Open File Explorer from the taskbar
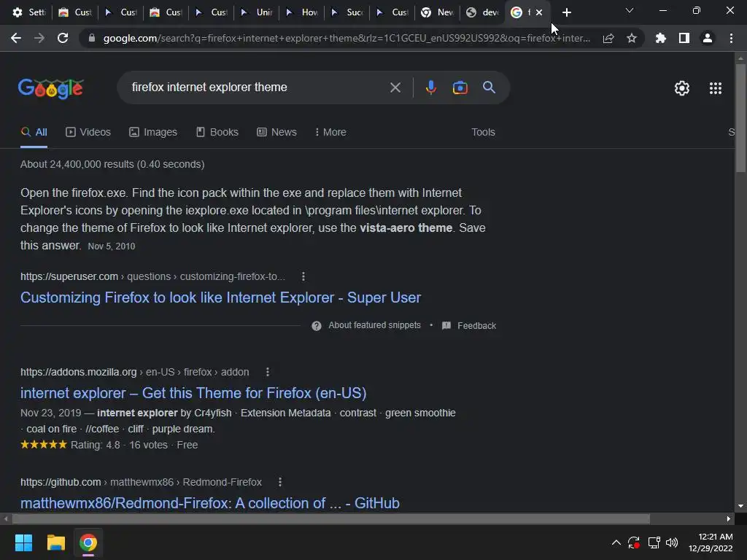 pyautogui.click(x=55, y=542)
